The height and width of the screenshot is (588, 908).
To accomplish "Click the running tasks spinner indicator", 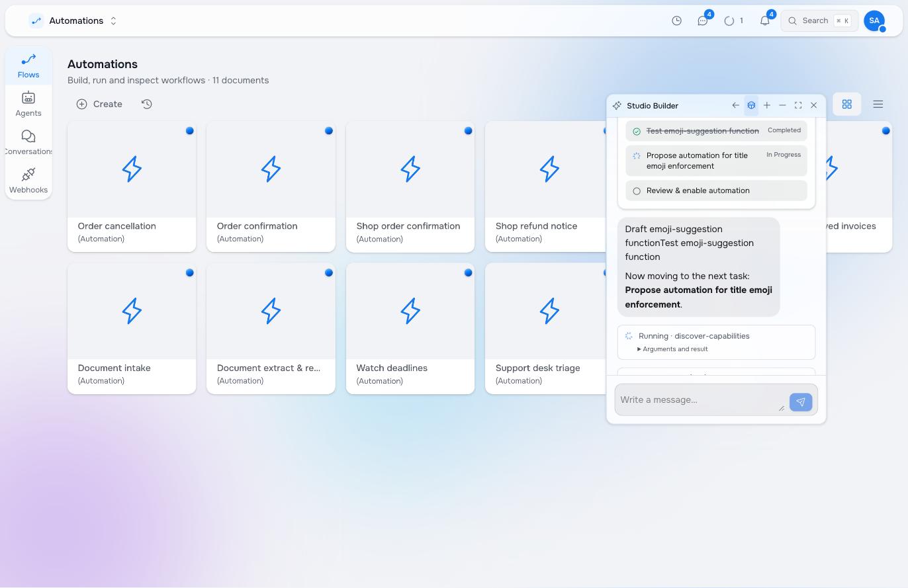I will tap(733, 21).
